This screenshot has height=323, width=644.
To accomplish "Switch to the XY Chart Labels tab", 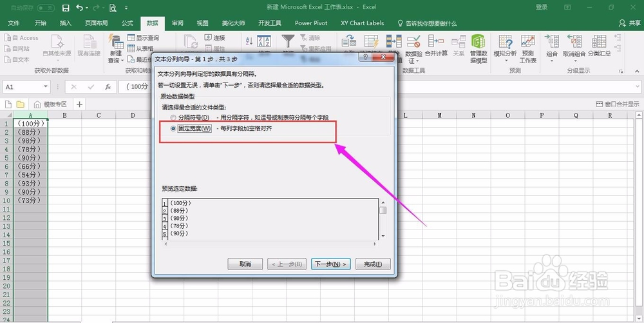I will [362, 23].
